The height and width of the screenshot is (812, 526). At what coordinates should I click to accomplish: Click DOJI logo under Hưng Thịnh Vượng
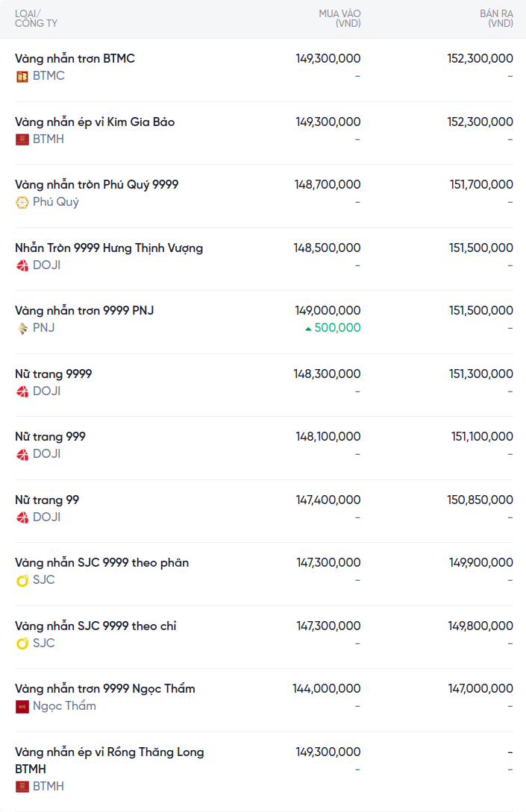(x=22, y=265)
